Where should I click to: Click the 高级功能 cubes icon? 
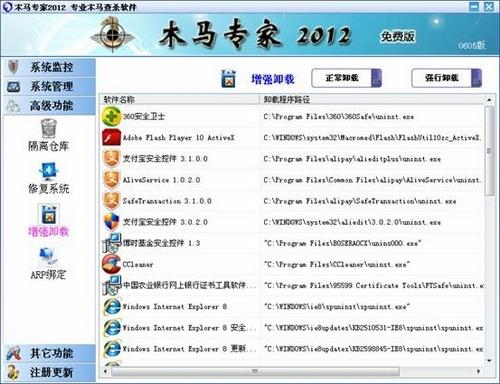click(x=13, y=106)
